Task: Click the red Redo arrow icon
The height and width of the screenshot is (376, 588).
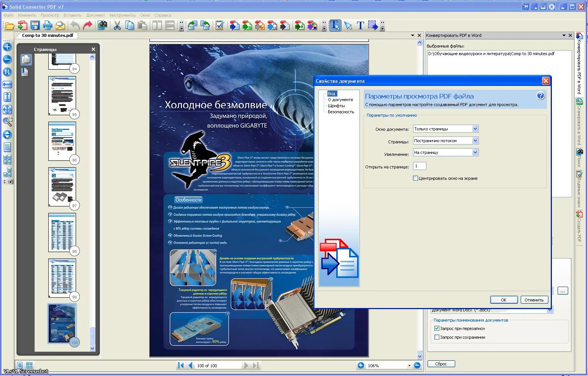Action: point(87,25)
